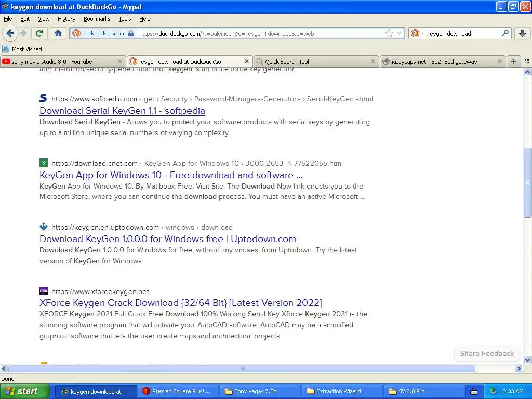Viewport: 532px width, 399px height.
Task: Close the Quick Search Tool tab
Action: pyautogui.click(x=373, y=61)
